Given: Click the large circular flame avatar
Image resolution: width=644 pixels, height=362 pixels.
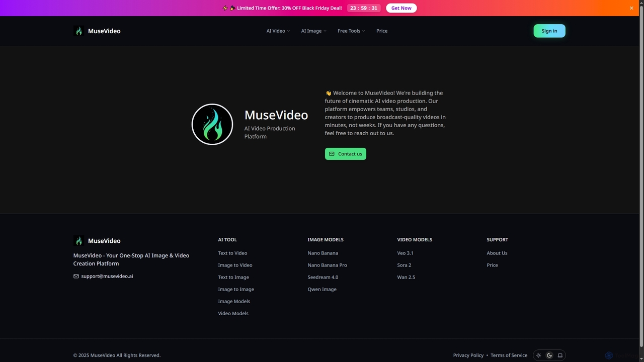Looking at the screenshot, I should [x=212, y=124].
